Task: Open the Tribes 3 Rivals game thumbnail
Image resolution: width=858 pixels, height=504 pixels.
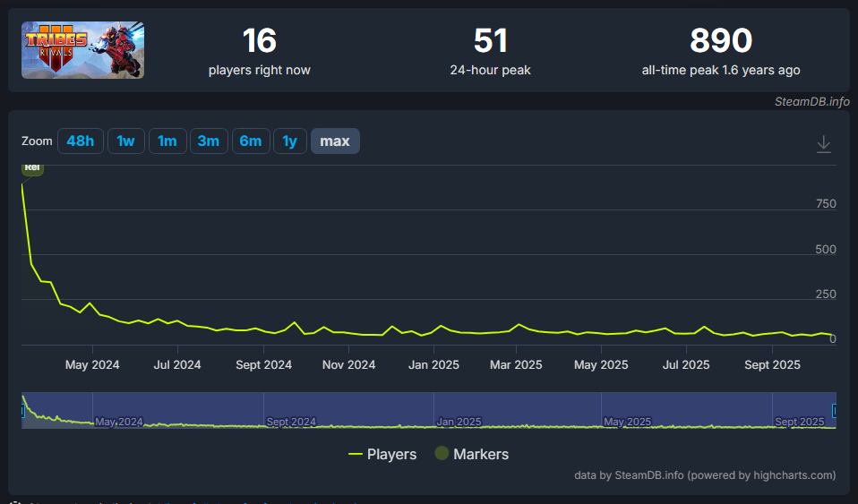Action: (82, 50)
